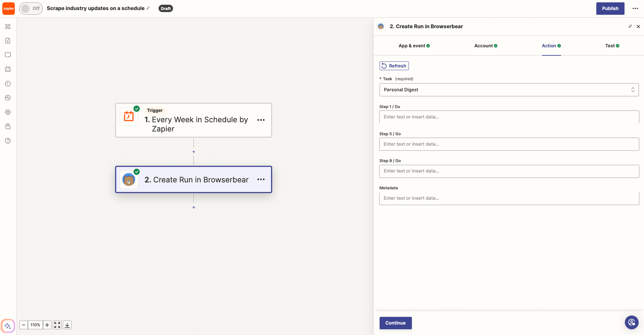Open the Browserbear step's three-dot menu
The height and width of the screenshot is (335, 644).
point(261,180)
